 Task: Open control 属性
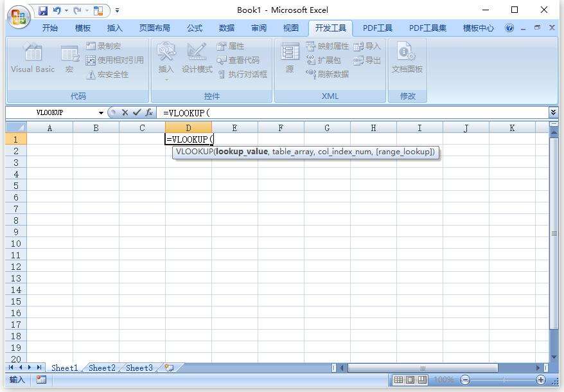tap(231, 46)
